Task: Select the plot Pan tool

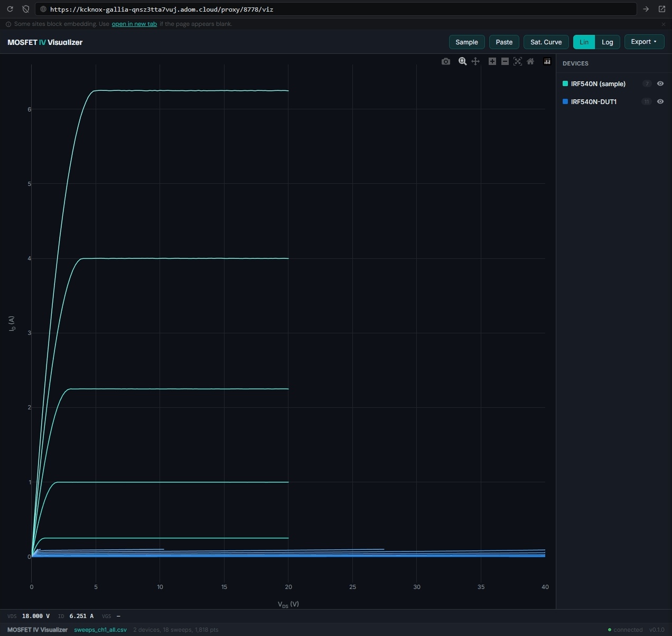Action: coord(475,61)
